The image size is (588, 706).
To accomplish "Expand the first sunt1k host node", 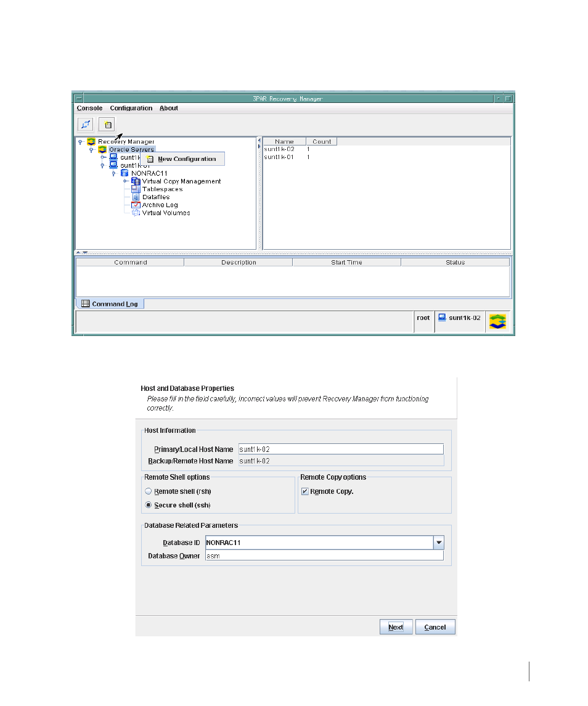I will [x=103, y=158].
